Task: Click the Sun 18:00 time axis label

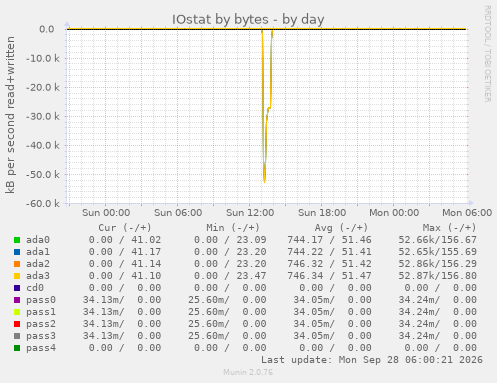Action: coord(322,213)
